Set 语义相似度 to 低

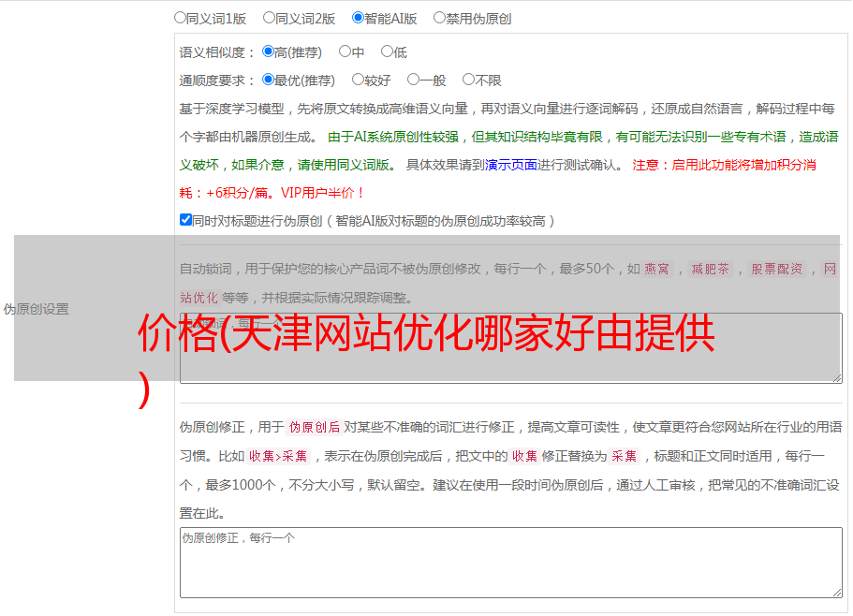tap(387, 51)
